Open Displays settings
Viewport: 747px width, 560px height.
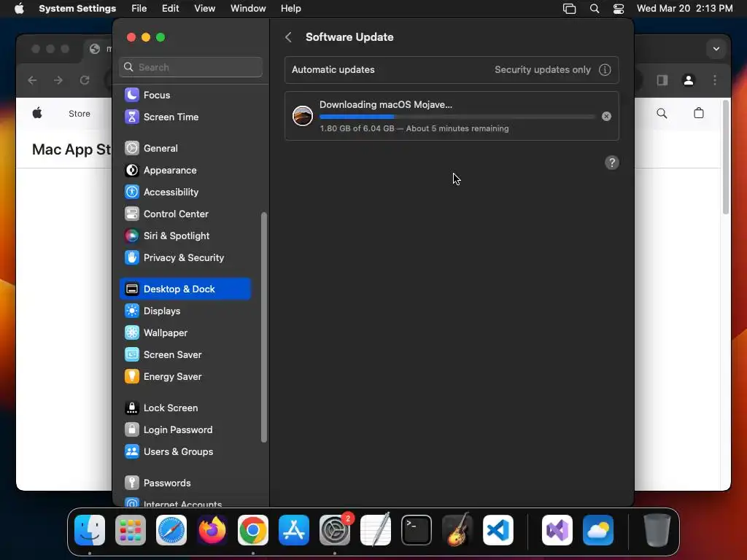click(185, 311)
